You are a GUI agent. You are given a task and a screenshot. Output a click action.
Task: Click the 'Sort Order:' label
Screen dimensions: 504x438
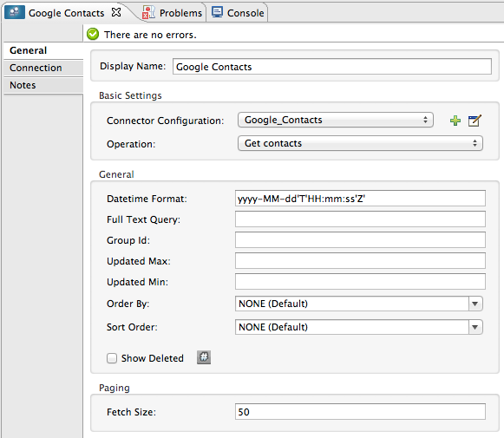[132, 327]
